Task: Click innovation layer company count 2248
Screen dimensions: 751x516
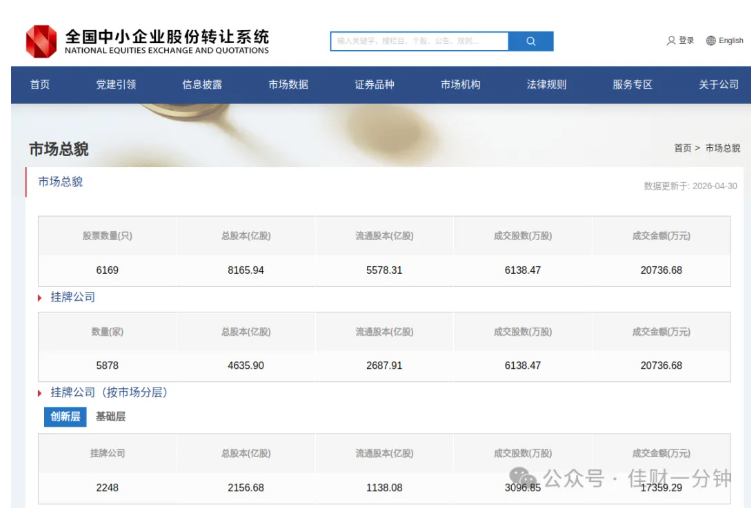Action: click(x=107, y=488)
